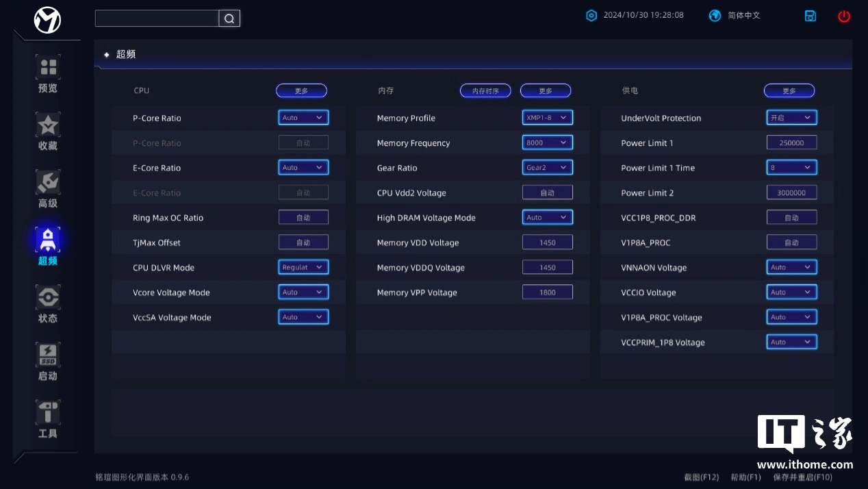Expand the UnderVolt Protection dropdown
This screenshot has height=489, width=868.
point(791,118)
